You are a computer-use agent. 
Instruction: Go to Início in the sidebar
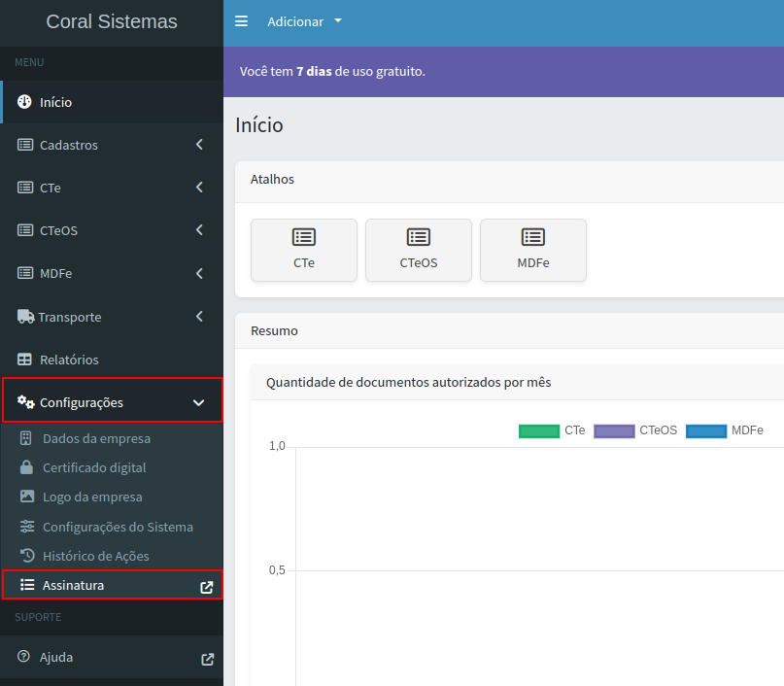(55, 102)
